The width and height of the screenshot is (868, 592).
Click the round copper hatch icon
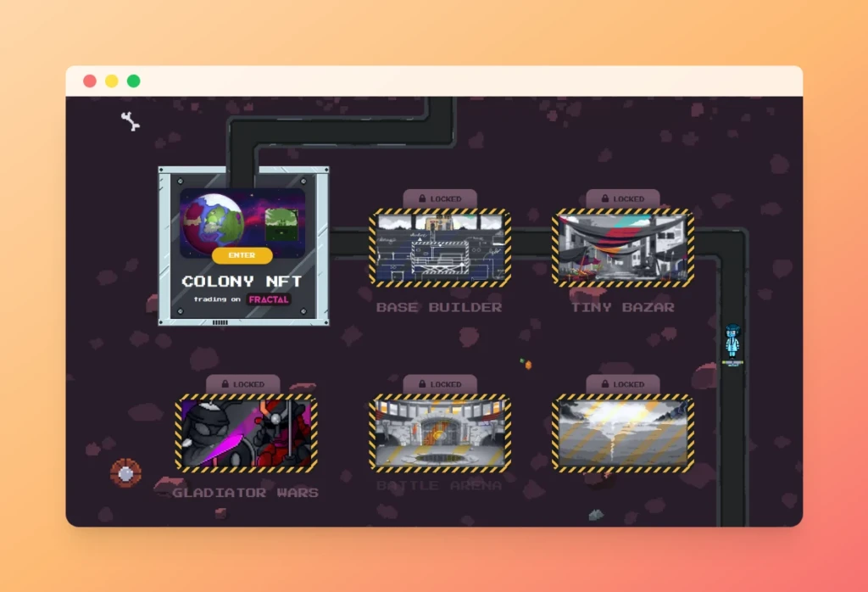pyautogui.click(x=125, y=473)
